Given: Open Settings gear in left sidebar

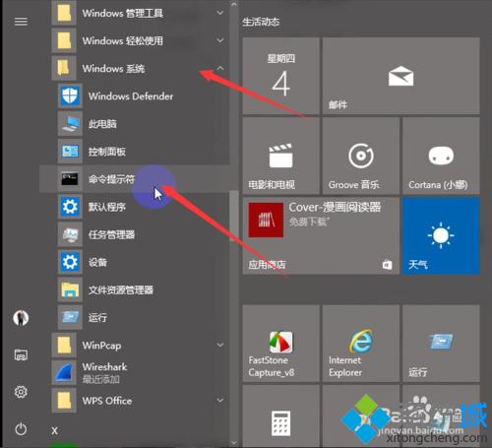Looking at the screenshot, I should tap(21, 392).
